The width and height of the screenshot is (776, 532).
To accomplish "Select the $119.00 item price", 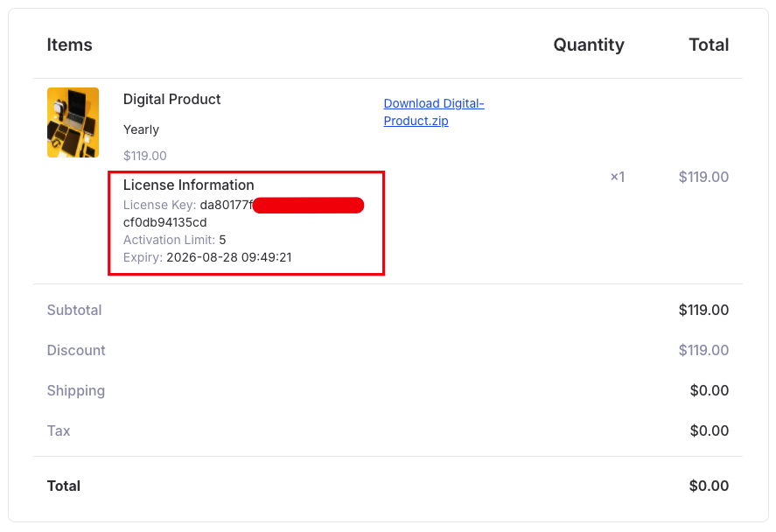I will (x=143, y=155).
